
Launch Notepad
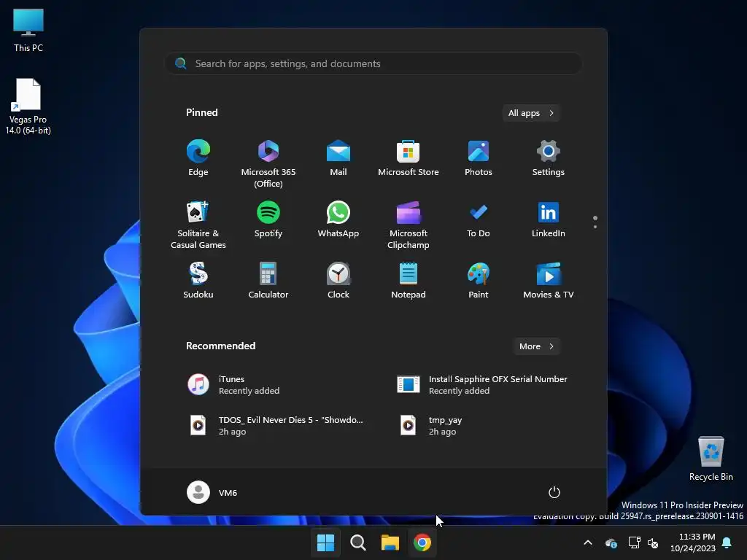point(409,281)
